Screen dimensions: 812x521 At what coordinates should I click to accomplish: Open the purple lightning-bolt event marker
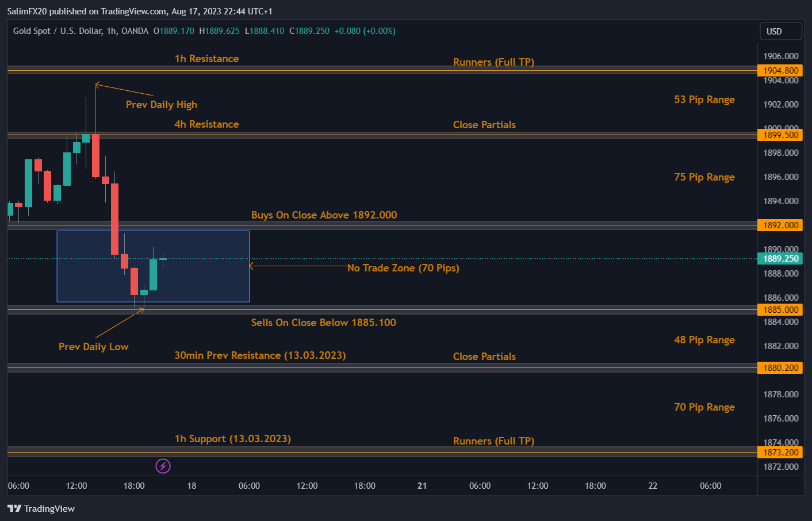click(163, 466)
